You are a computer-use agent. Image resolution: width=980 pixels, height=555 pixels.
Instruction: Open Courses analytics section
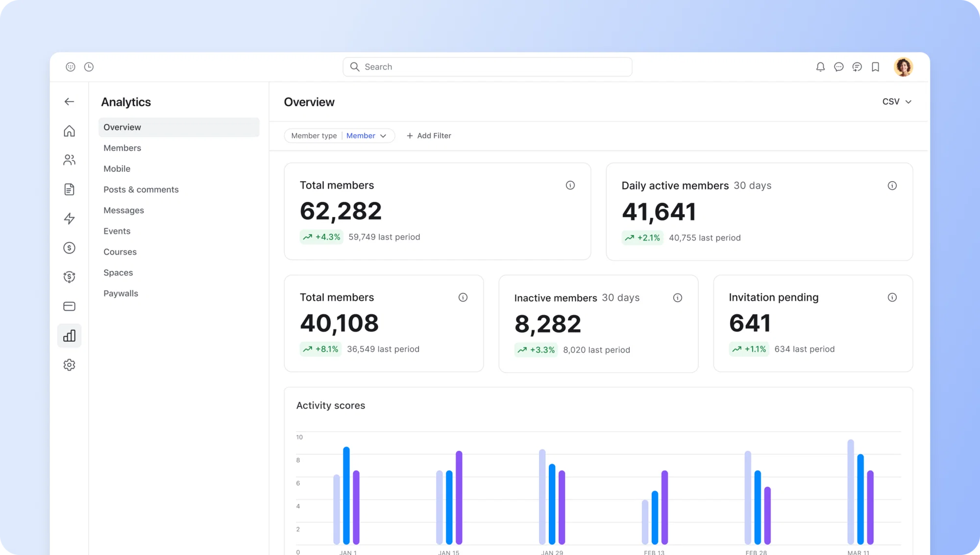[x=120, y=252]
